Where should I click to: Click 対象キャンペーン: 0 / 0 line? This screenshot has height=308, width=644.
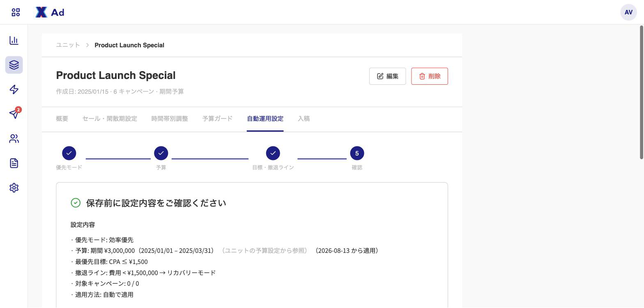(105, 284)
